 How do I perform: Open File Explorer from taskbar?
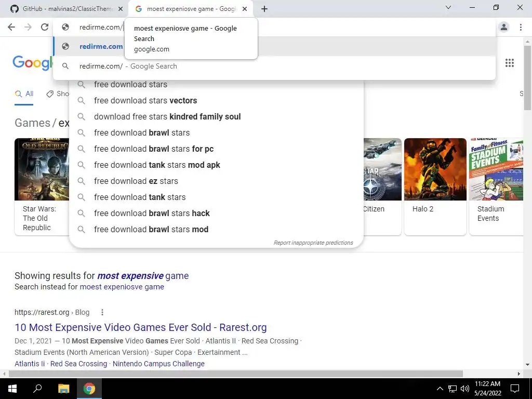pos(63,389)
